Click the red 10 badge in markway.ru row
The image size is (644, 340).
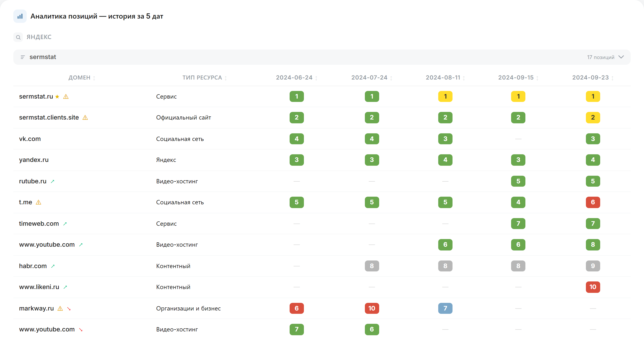[x=372, y=309]
